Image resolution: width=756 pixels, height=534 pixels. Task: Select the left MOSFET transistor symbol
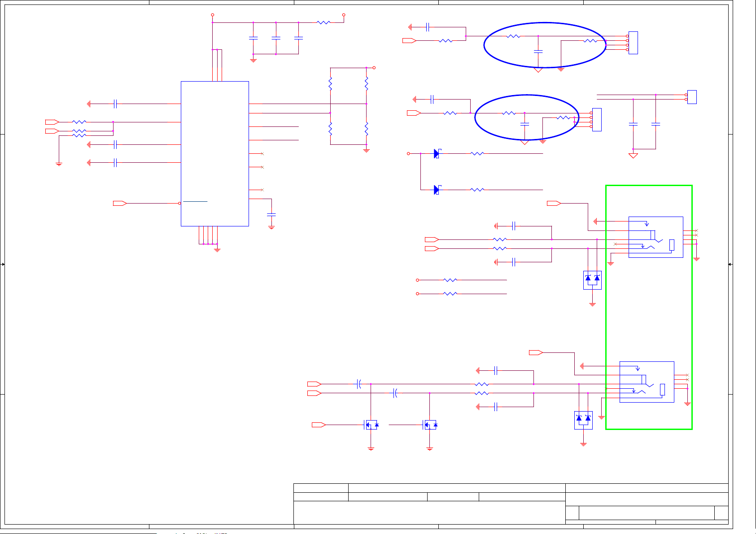371,425
